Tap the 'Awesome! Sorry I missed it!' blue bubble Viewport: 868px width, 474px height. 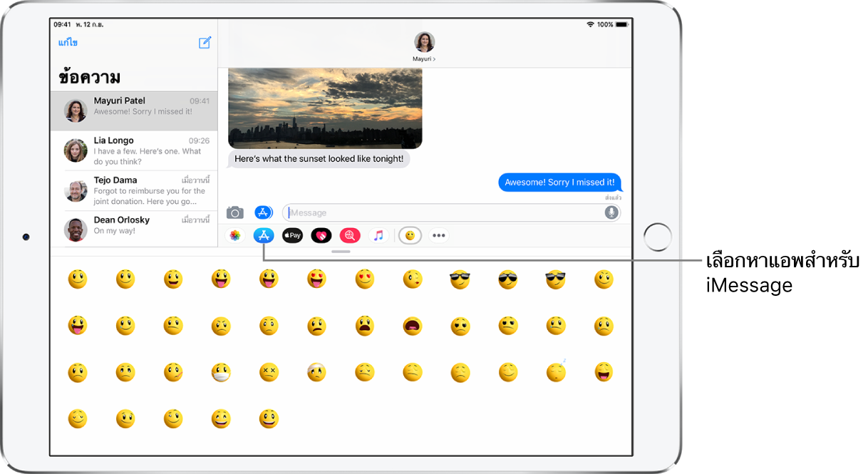pos(559,182)
